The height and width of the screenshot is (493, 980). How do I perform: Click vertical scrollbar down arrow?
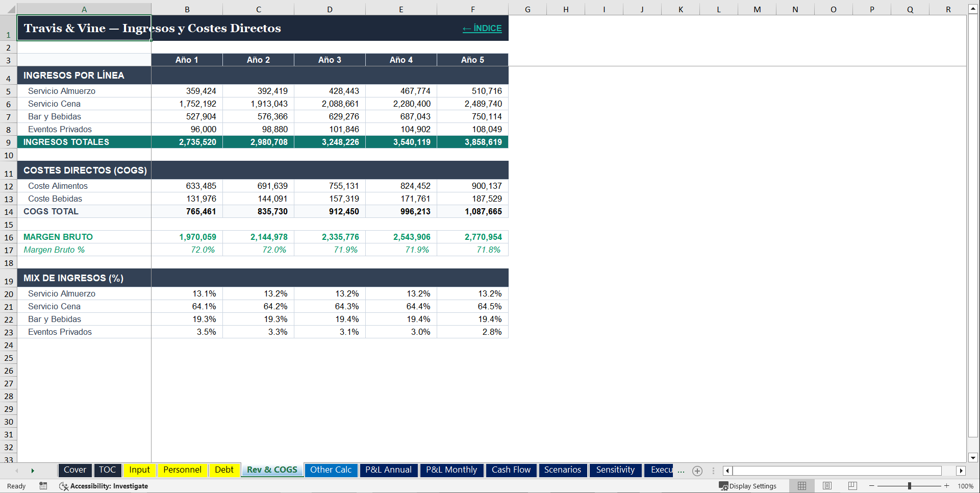pos(973,458)
